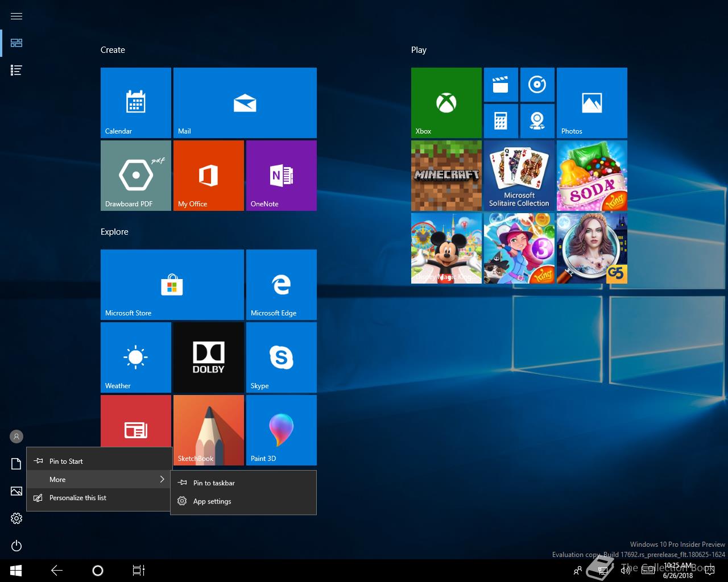
Task: Open Cortana circle on taskbar
Action: pos(98,571)
